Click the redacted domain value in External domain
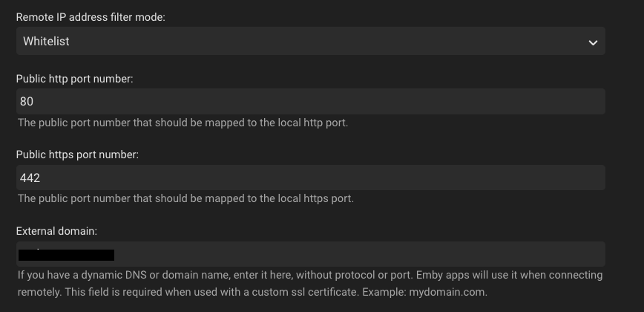644x312 pixels. 66,255
